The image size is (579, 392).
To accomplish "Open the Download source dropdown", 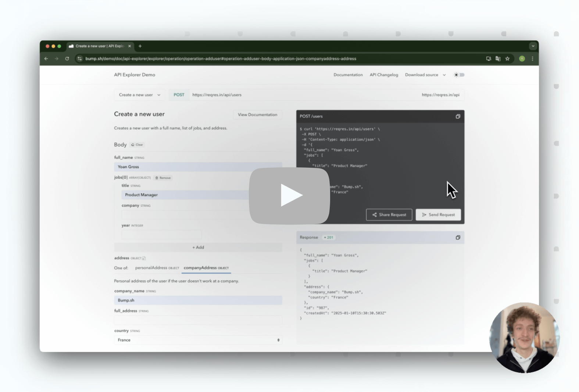I will pos(425,75).
